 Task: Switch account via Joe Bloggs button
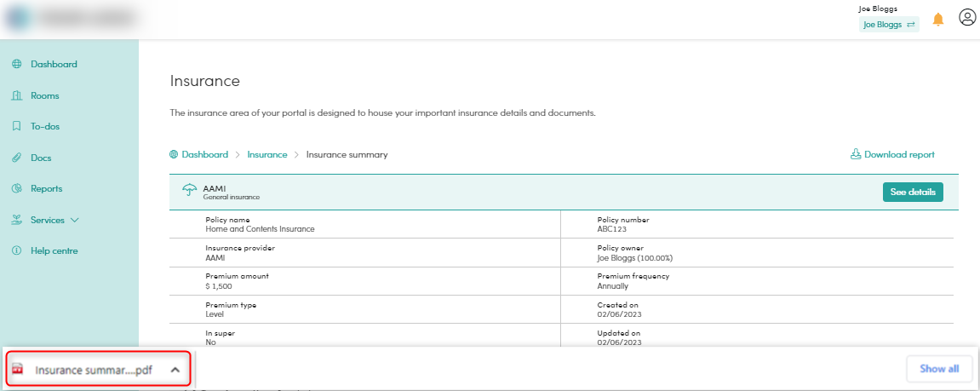(889, 25)
